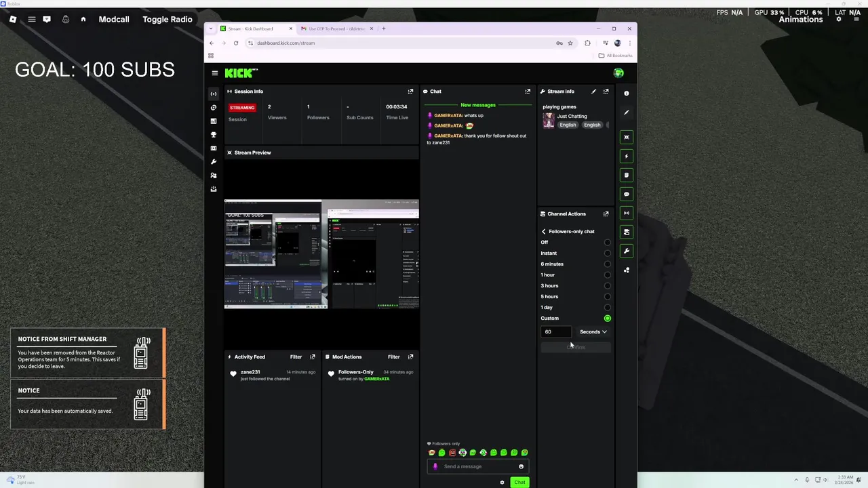Pop out the Activity Feed panel
This screenshot has height=488, width=868.
[313, 357]
